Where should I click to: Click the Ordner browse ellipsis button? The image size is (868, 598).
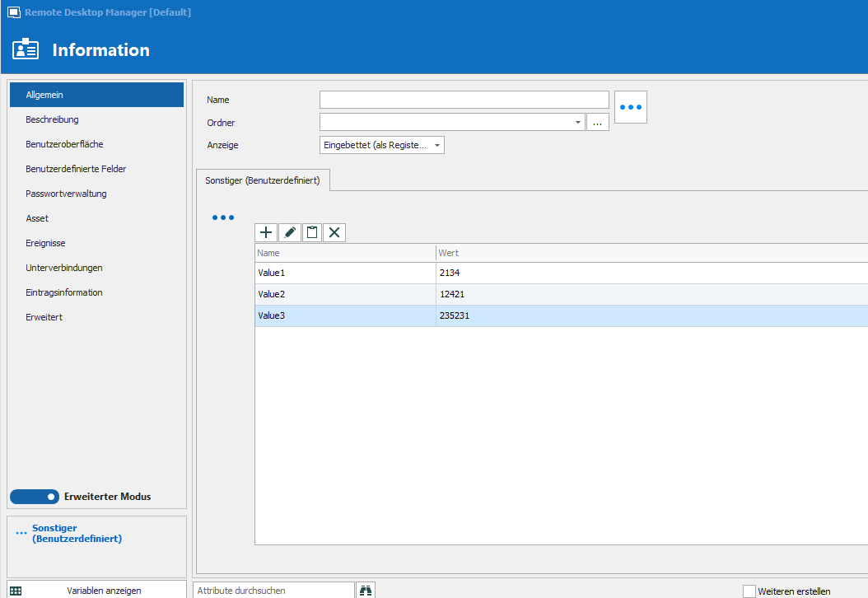pyautogui.click(x=597, y=123)
